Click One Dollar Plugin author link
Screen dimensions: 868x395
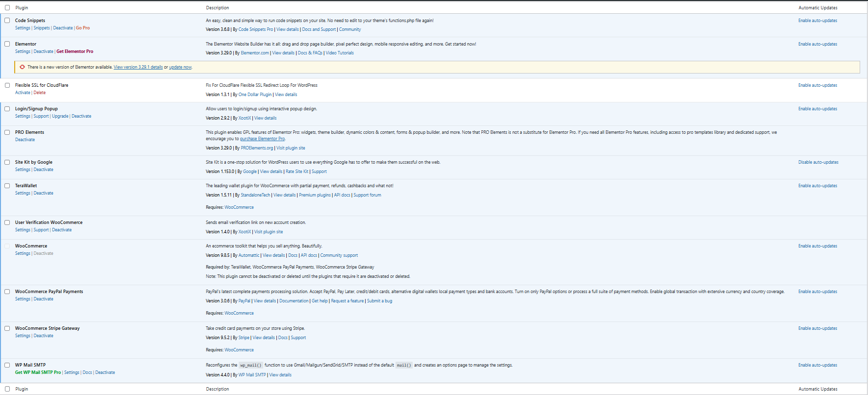[x=255, y=95]
